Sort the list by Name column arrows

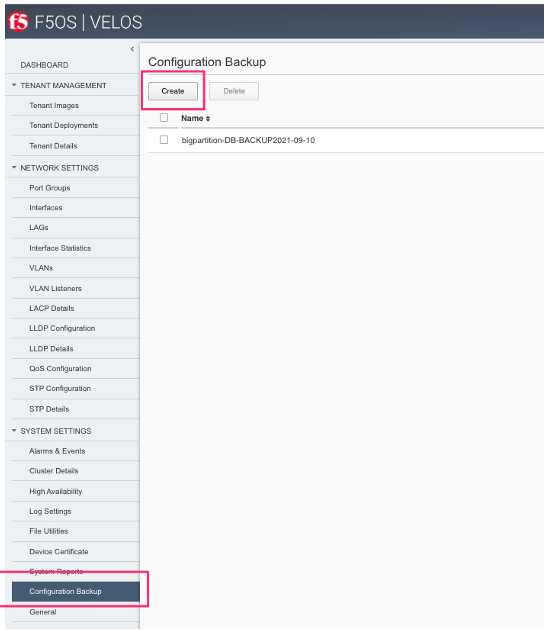(x=208, y=119)
